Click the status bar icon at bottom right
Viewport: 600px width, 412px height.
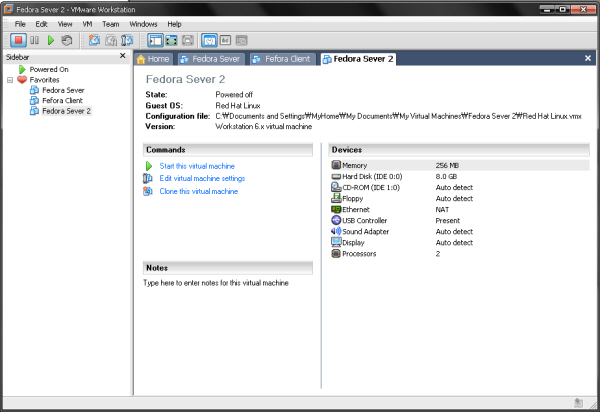(579, 403)
